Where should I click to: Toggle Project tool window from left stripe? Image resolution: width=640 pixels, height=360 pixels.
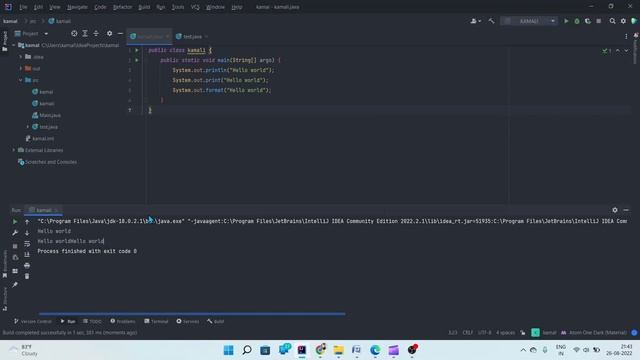coord(5,41)
